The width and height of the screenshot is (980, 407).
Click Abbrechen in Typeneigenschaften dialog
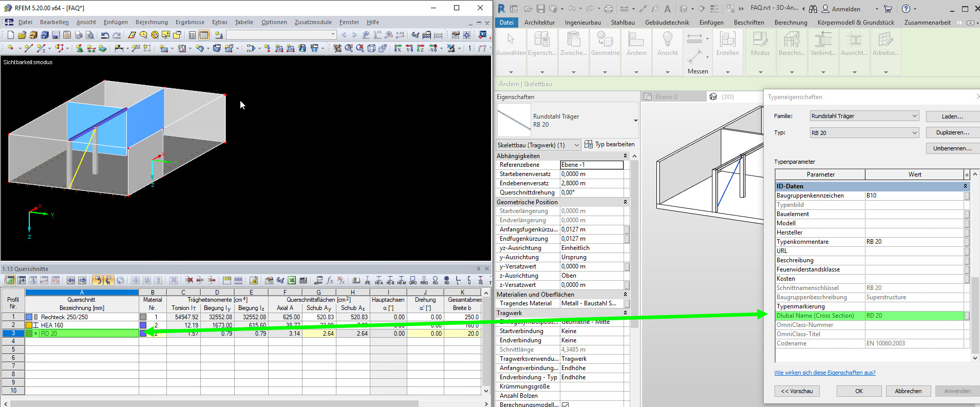pyautogui.click(x=908, y=391)
